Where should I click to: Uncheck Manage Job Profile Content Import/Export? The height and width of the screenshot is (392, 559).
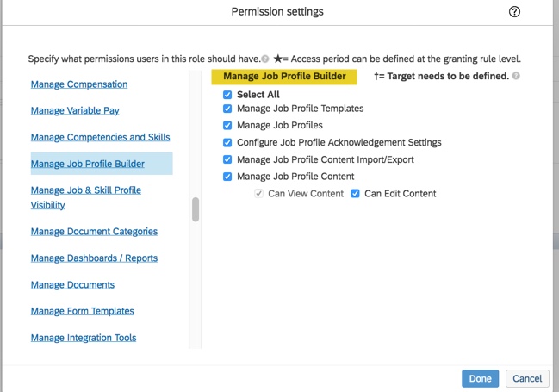pos(227,159)
